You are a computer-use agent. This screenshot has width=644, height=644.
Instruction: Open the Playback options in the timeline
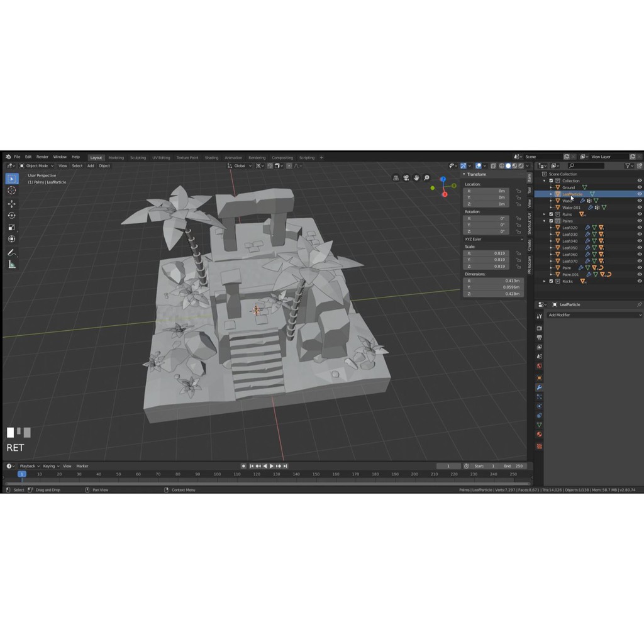click(x=28, y=466)
